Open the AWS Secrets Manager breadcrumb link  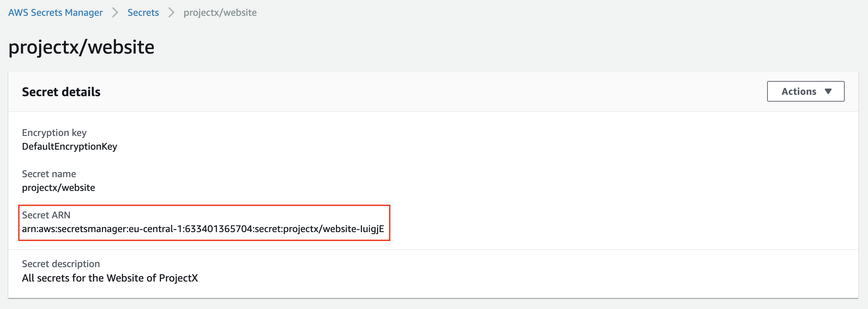(x=56, y=13)
